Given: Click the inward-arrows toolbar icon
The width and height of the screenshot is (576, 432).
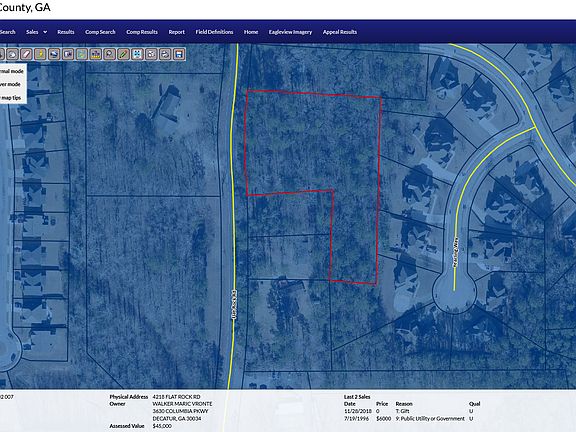Looking at the screenshot, I should [151, 54].
